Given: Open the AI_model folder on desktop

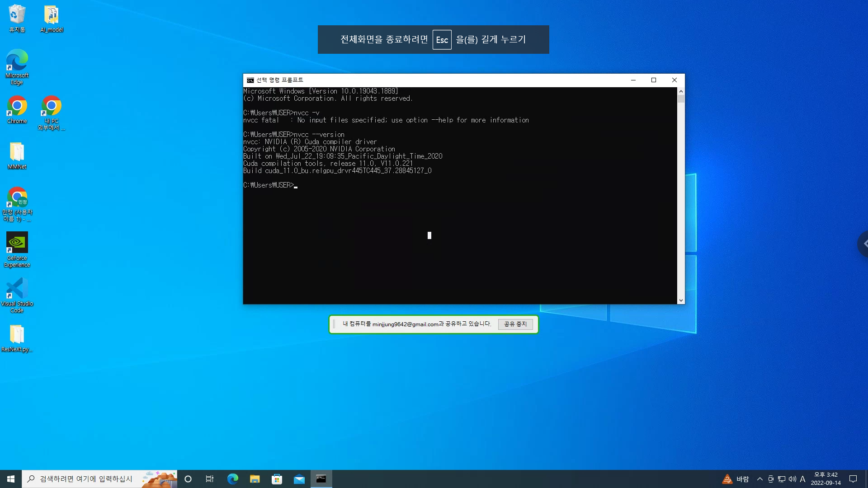Looking at the screenshot, I should click(x=52, y=18).
